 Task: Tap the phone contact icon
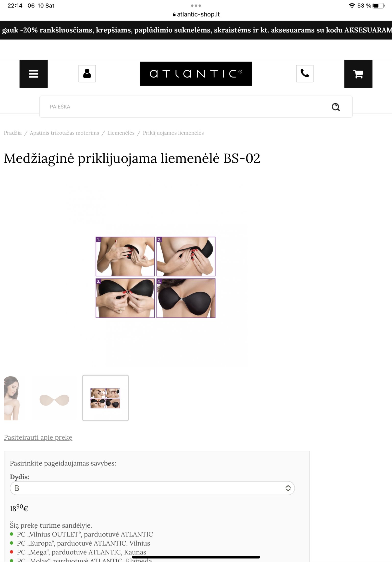(305, 74)
